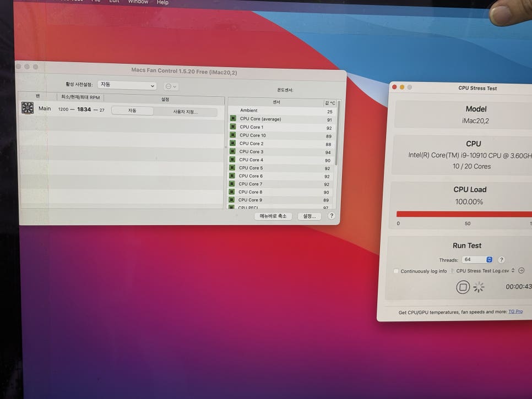
Task: Click the 설정 column header in fan table
Action: (x=165, y=99)
